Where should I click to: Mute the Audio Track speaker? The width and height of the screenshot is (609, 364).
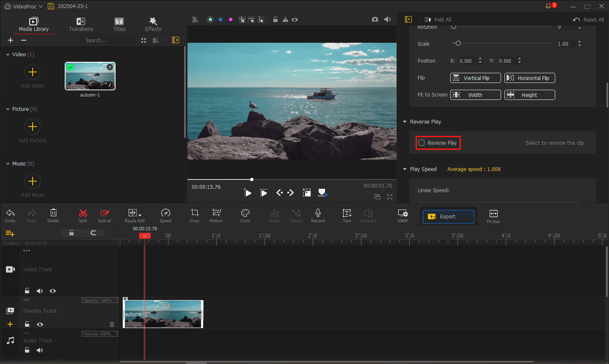point(40,350)
